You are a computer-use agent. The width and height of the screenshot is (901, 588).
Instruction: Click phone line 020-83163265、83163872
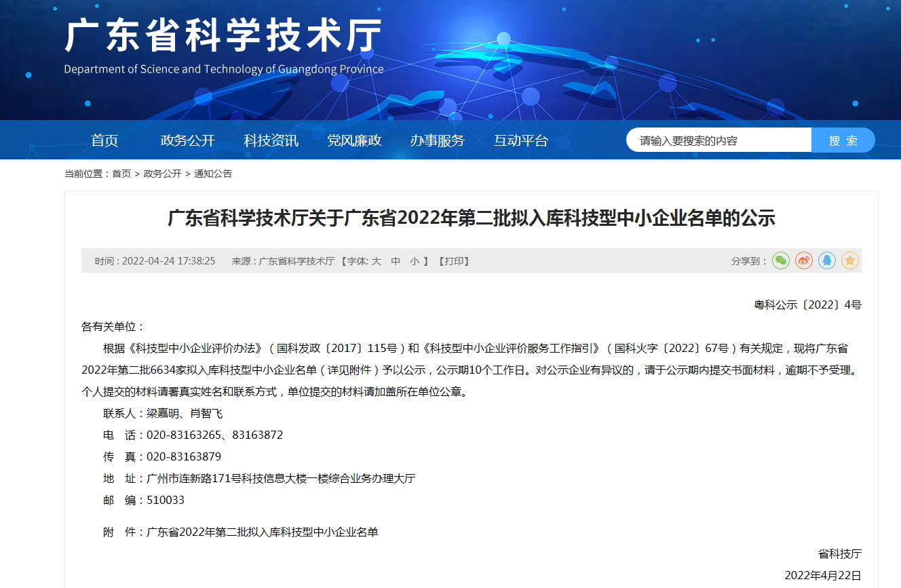tap(214, 435)
